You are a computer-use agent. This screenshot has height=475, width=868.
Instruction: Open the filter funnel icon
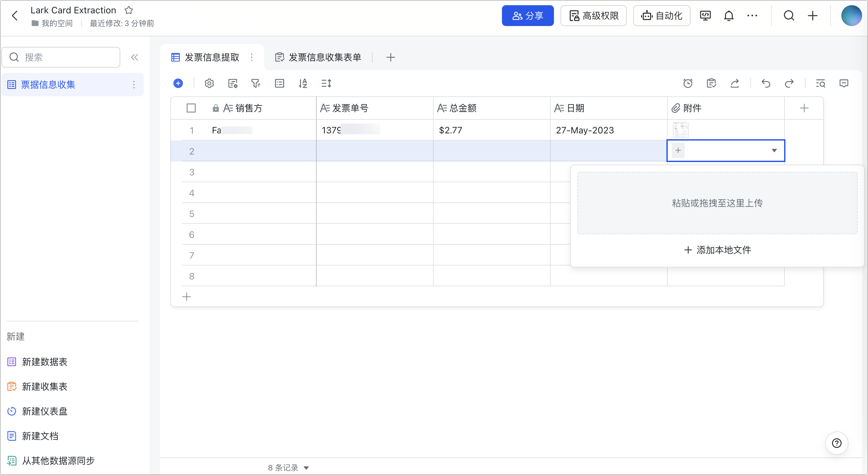(x=256, y=83)
